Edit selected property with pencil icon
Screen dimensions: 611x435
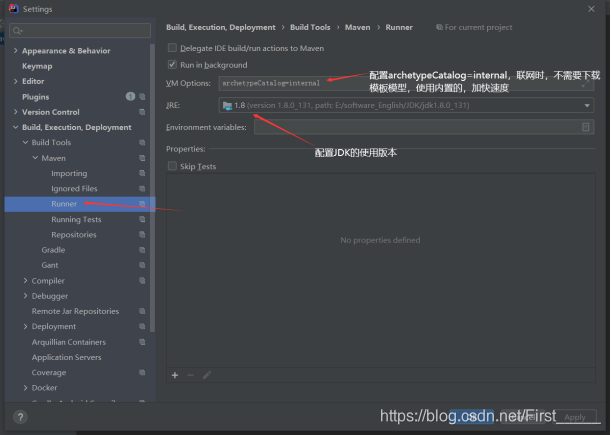coord(207,375)
